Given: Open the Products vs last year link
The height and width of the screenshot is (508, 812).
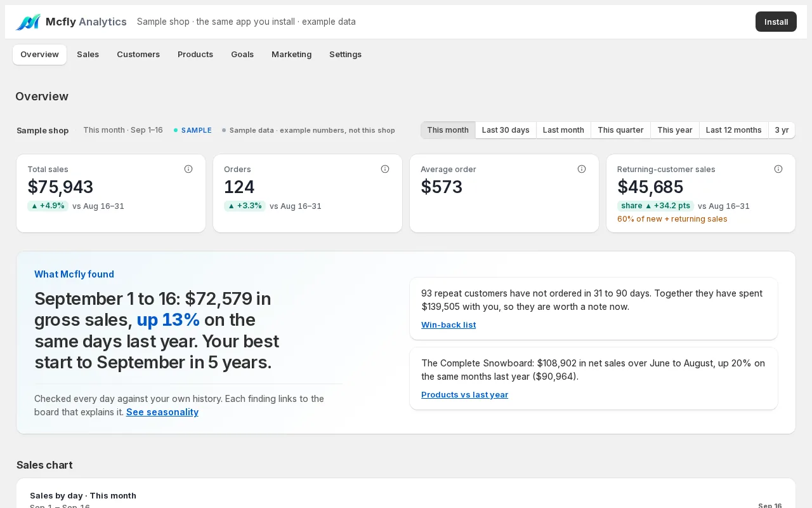Looking at the screenshot, I should 464,395.
